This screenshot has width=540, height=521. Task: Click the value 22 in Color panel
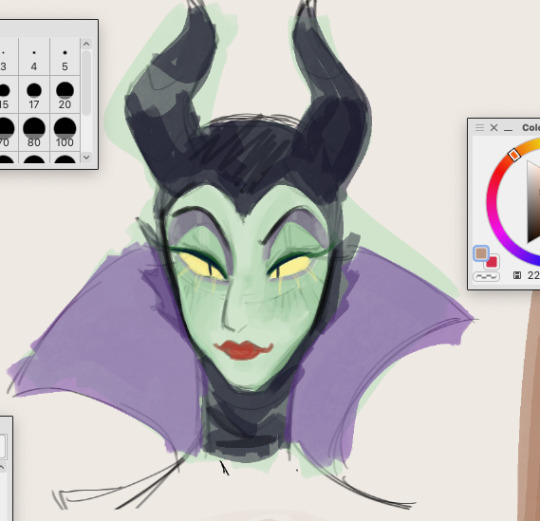tap(533, 275)
